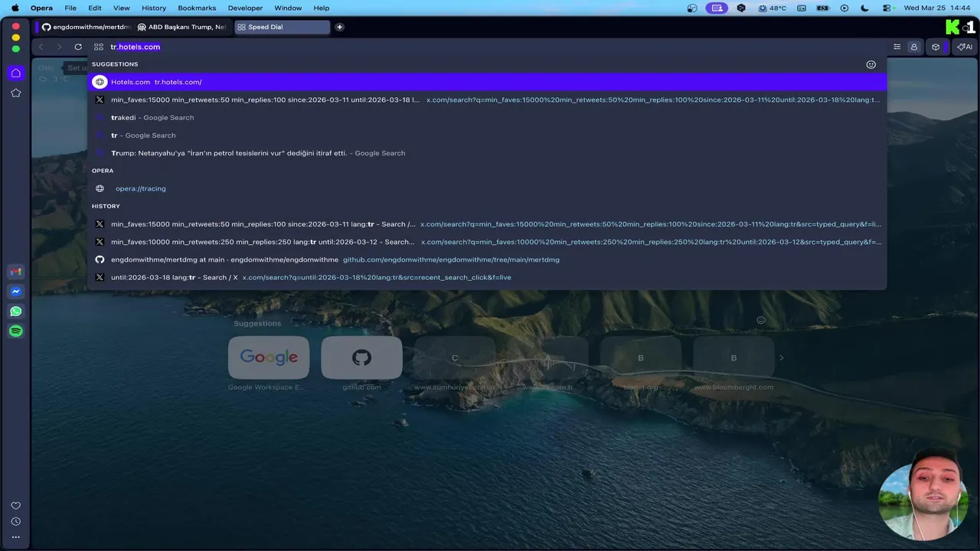Click the battery charging icon in menu bar
The image size is (980, 551).
tap(823, 8)
